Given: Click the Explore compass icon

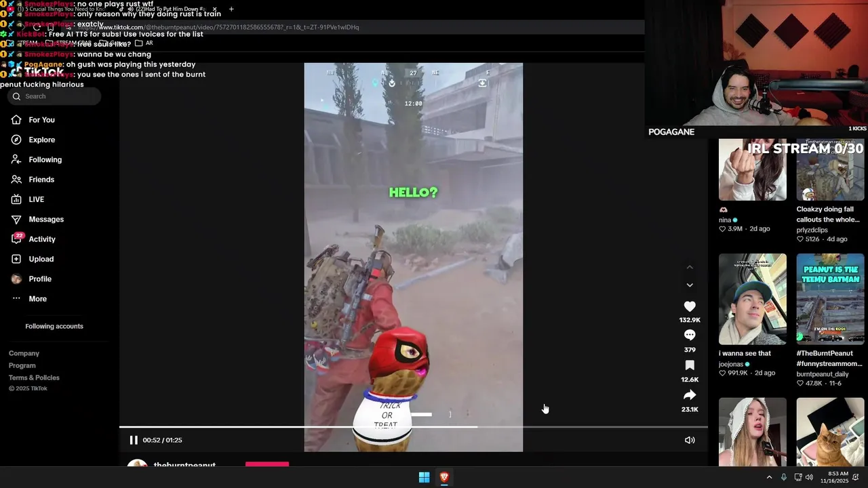Looking at the screenshot, I should pos(16,140).
